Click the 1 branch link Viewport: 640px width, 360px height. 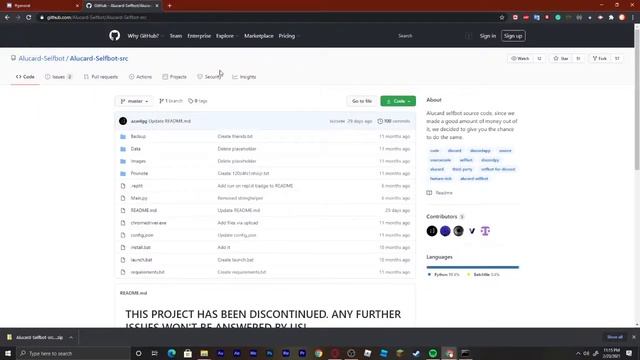171,101
